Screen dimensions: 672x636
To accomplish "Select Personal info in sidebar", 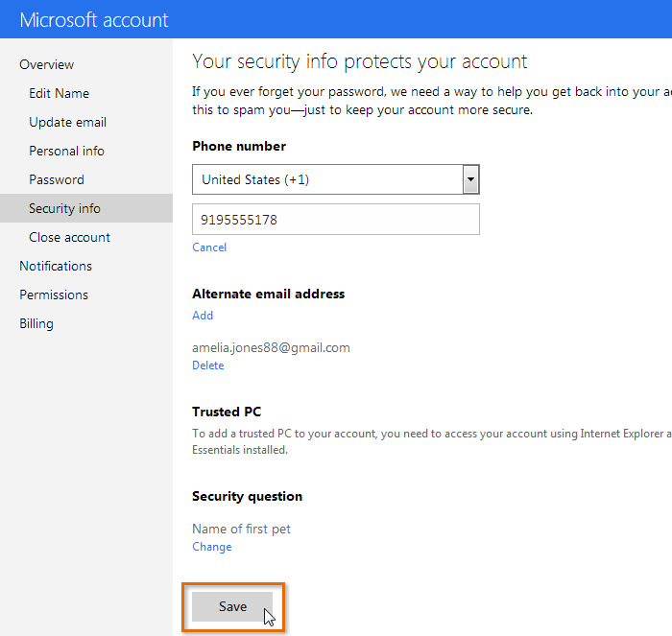I will point(66,151).
